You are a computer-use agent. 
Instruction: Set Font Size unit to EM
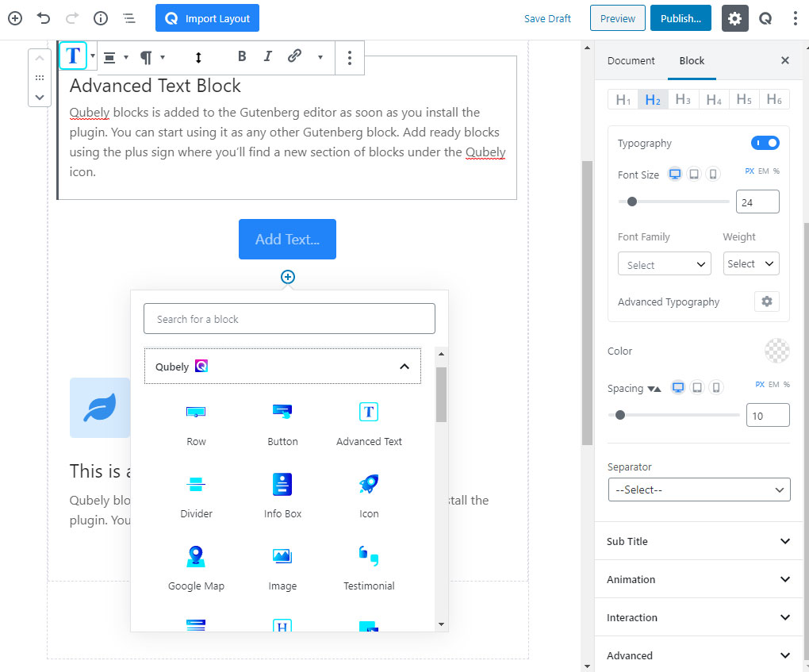763,171
